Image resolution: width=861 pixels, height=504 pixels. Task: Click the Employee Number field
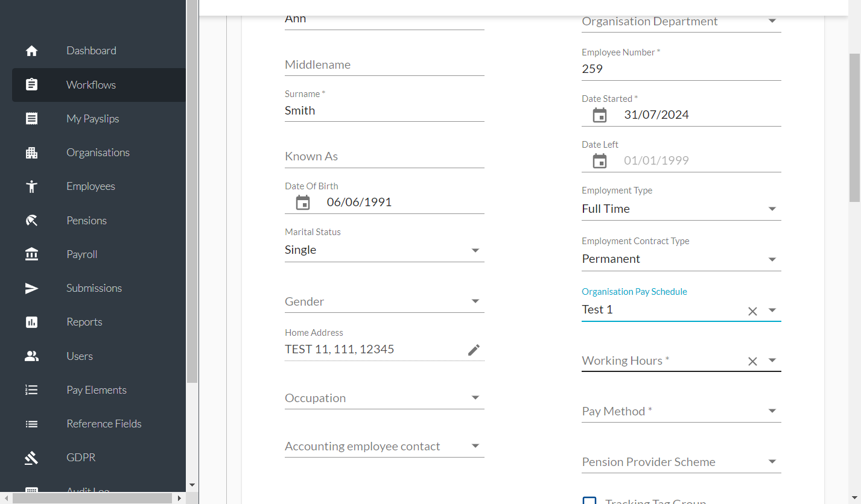[x=681, y=69]
